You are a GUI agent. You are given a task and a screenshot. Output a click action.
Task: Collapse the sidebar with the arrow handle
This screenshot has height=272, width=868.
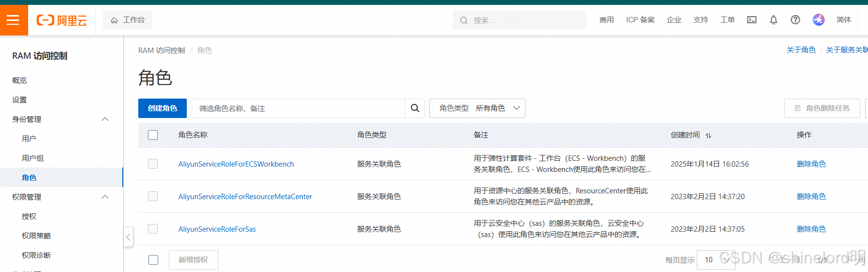click(x=128, y=237)
